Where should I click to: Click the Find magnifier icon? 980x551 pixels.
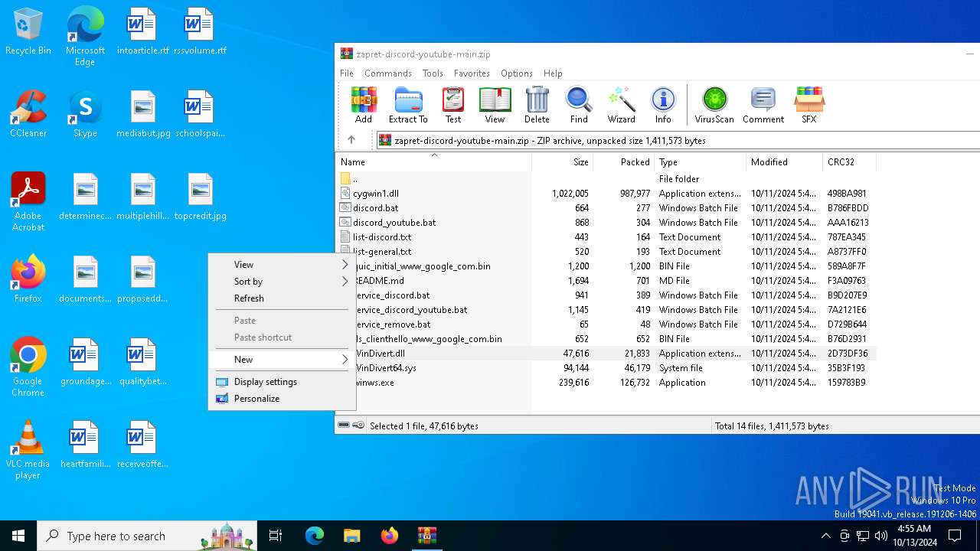(579, 106)
